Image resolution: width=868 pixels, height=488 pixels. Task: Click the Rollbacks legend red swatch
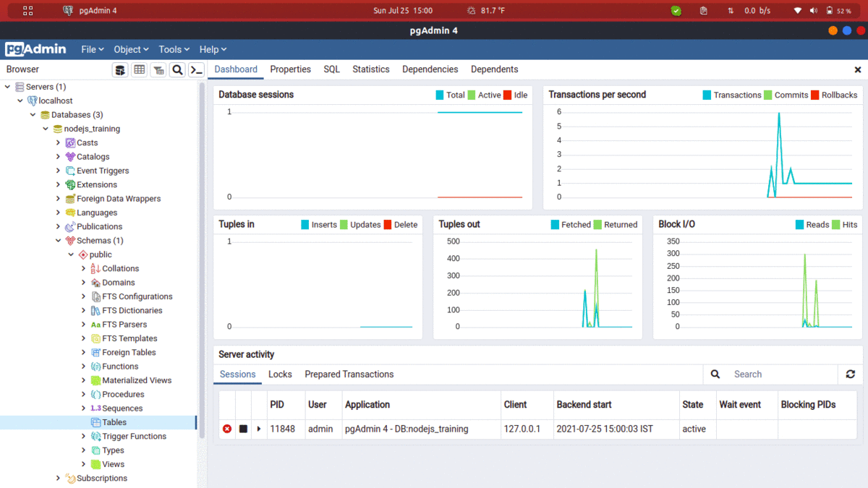815,95
